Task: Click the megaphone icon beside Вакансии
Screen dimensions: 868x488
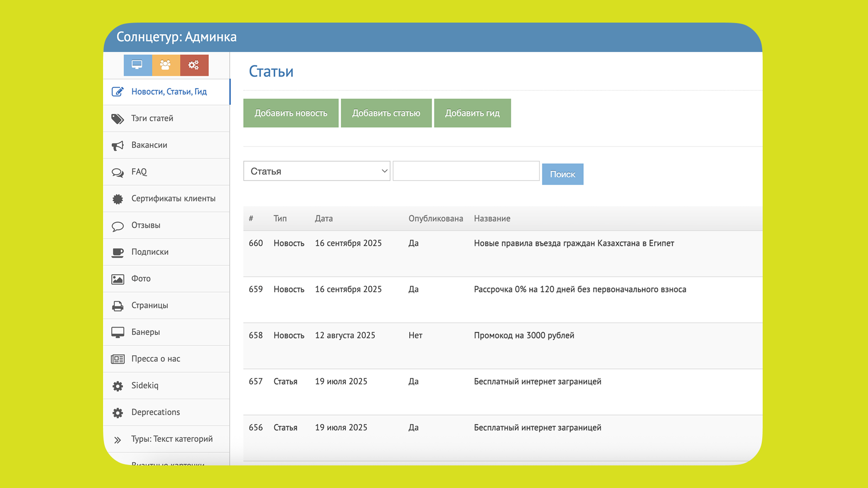Action: coord(118,145)
